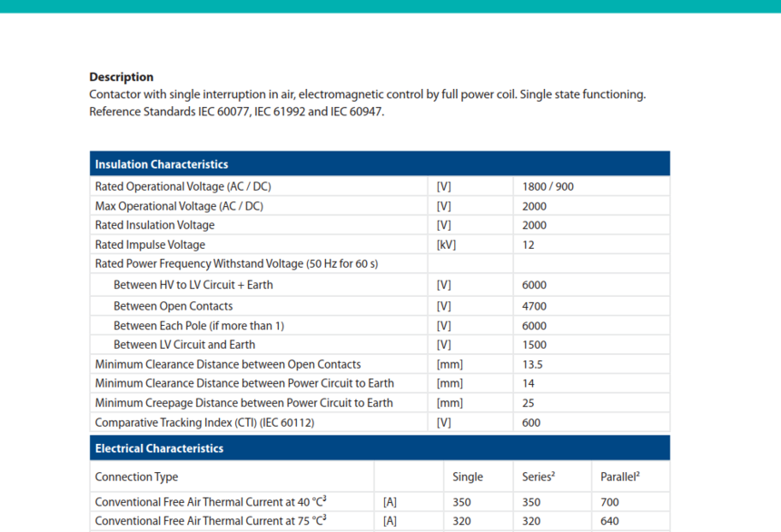Click the Parallel value 640

(x=609, y=520)
